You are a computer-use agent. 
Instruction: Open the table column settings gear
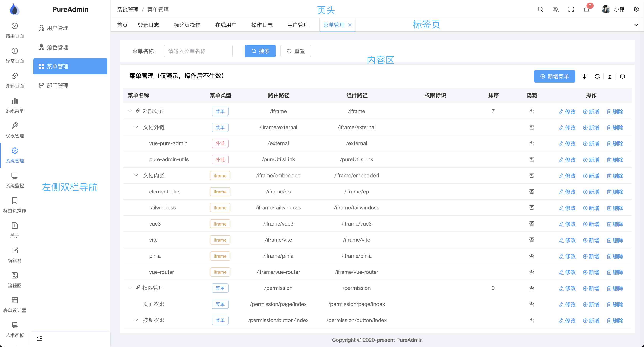point(623,76)
